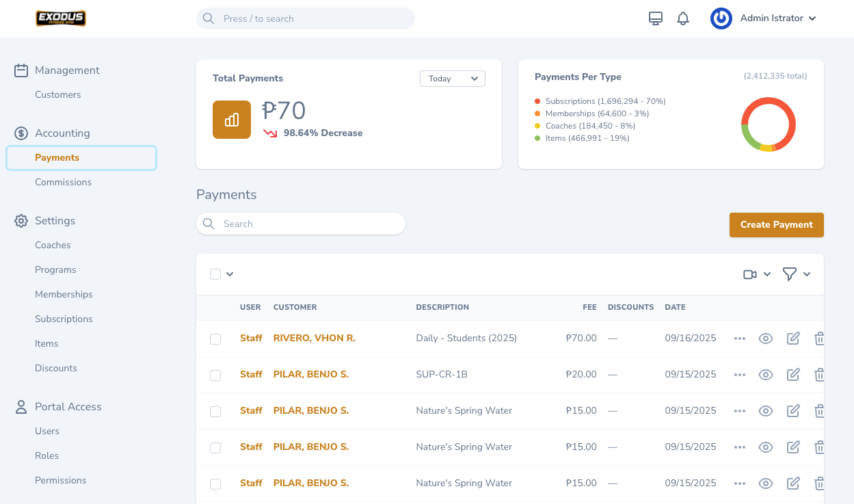
Task: Click the orange Total Payments chart icon
Action: [232, 120]
